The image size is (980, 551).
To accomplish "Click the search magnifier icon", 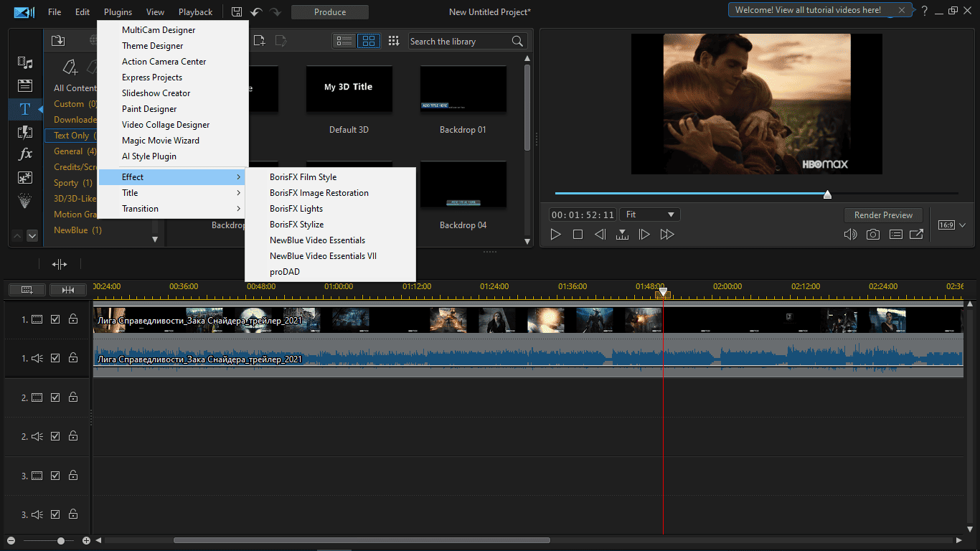I will point(517,42).
